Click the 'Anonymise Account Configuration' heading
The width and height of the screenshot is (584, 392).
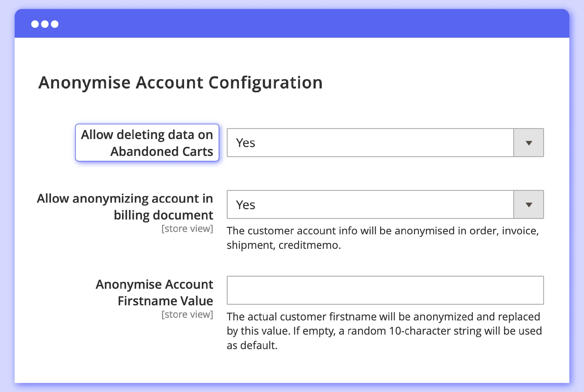[x=180, y=83]
